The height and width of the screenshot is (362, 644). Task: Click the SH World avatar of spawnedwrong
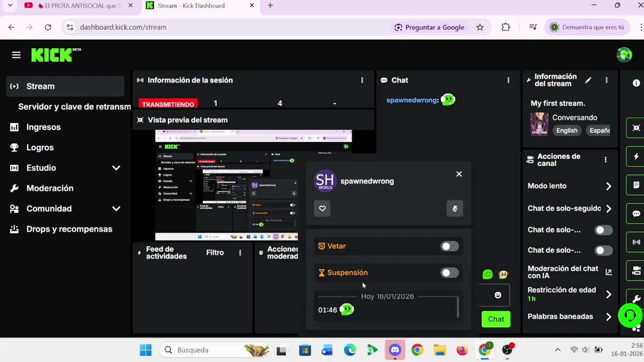point(325,181)
